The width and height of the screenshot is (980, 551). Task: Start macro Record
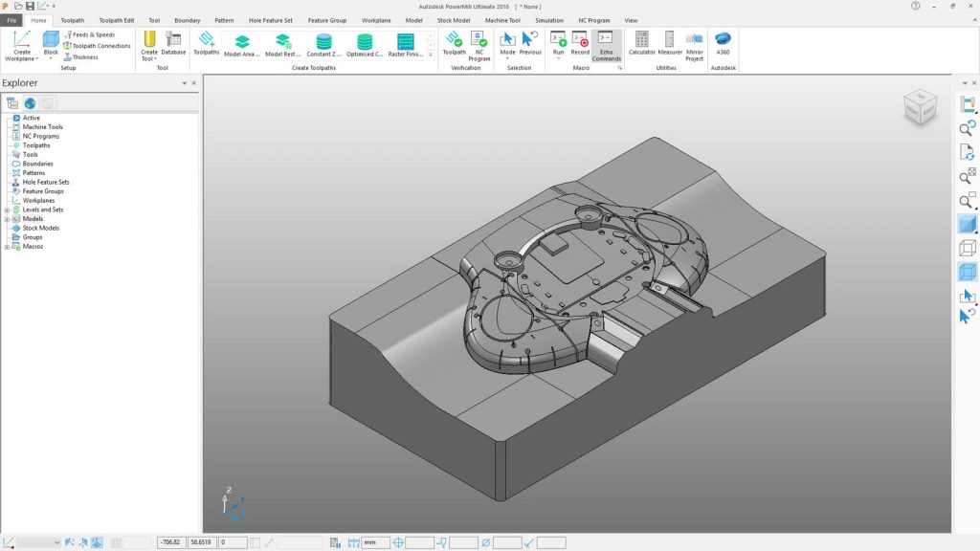click(580, 44)
